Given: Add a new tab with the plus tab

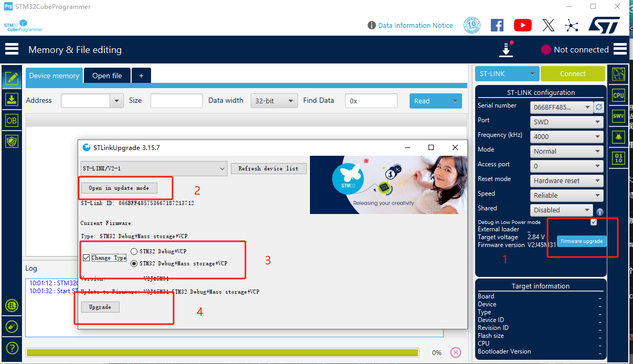Looking at the screenshot, I should point(141,76).
